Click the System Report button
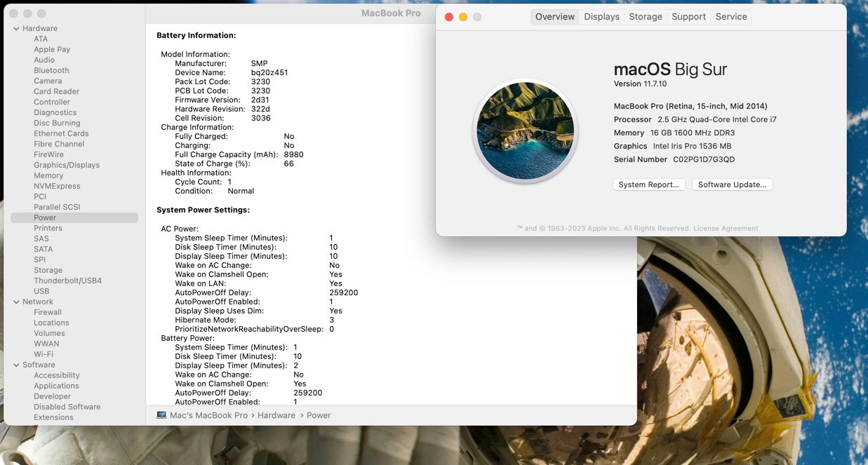 pyautogui.click(x=648, y=184)
